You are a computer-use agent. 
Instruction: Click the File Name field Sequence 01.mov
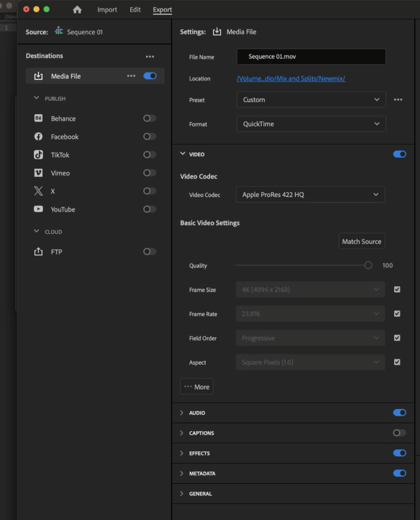(x=311, y=57)
